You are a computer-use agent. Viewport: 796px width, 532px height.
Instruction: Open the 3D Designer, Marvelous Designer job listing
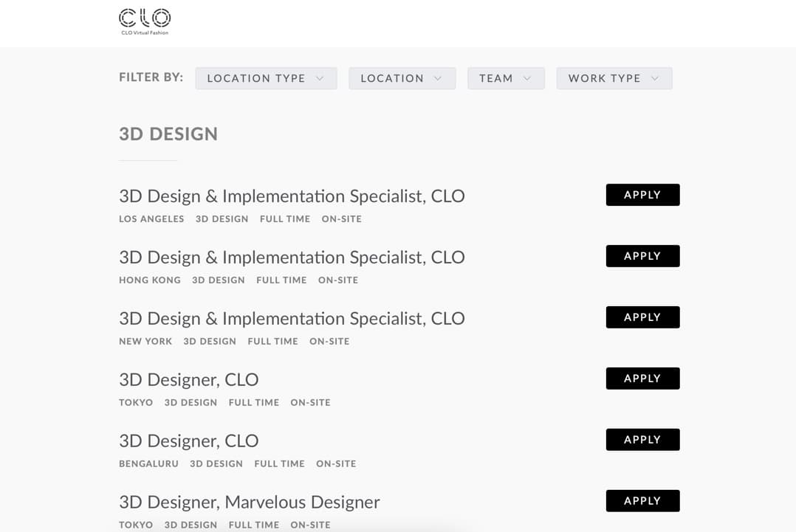[x=249, y=502]
